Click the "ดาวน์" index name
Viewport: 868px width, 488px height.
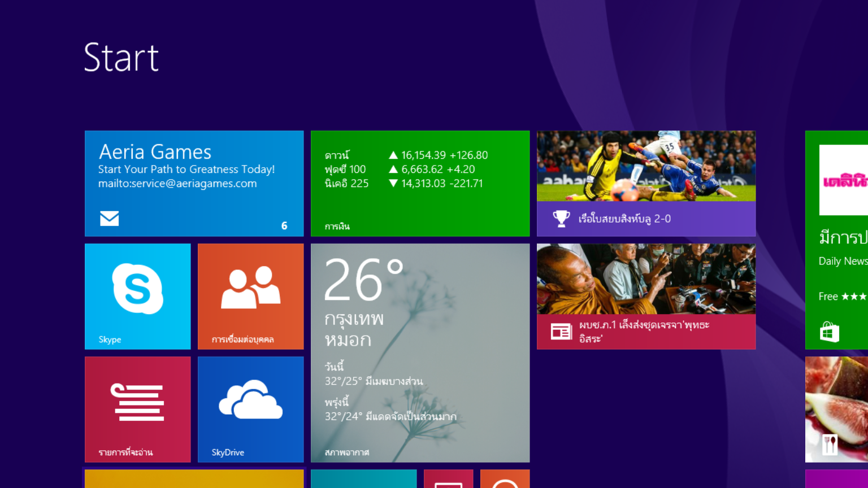point(337,155)
